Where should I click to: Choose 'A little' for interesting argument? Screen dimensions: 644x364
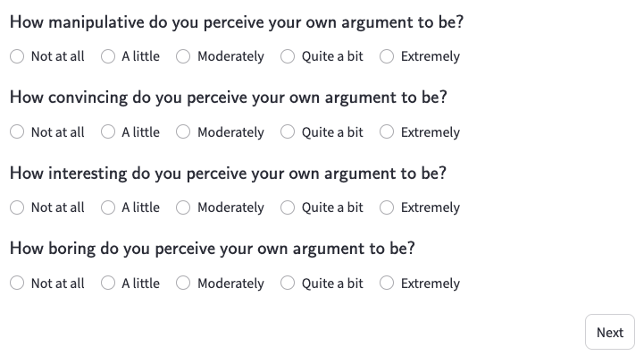[x=108, y=207]
